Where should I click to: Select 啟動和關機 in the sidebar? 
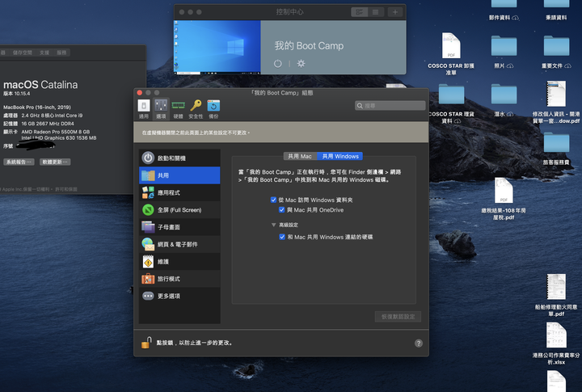click(179, 158)
